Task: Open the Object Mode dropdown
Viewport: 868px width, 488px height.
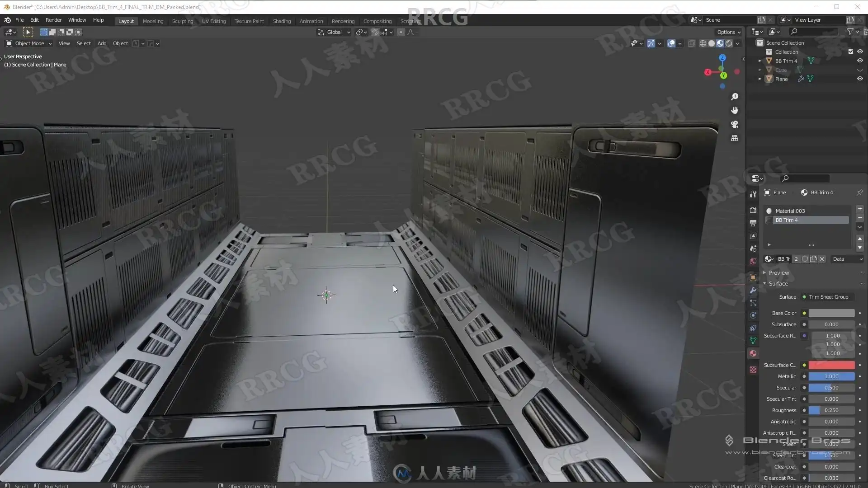Action: pos(29,43)
